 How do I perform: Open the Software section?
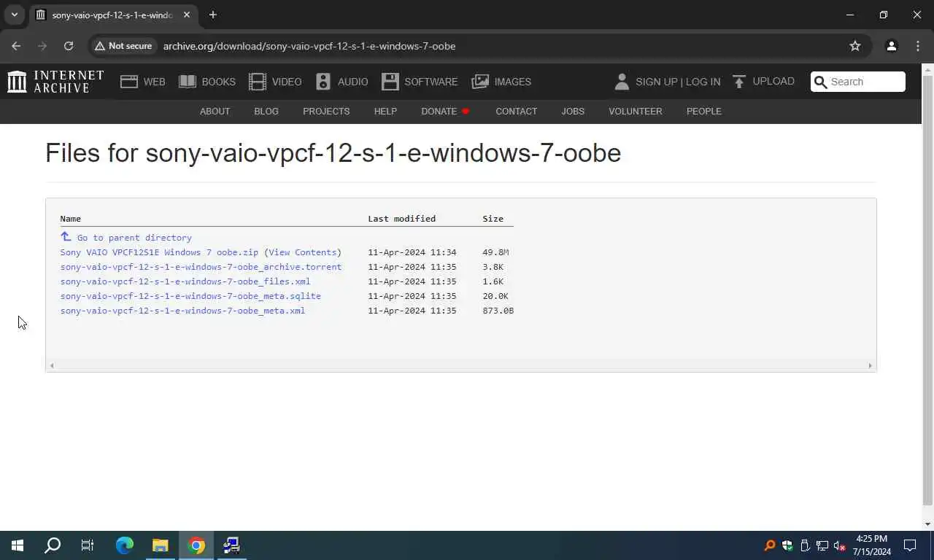click(420, 82)
